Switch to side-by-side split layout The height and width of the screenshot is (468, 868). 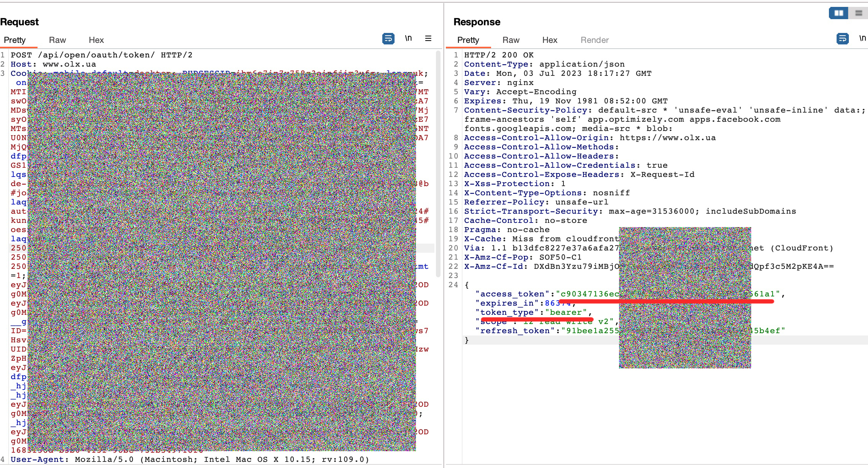tap(839, 13)
